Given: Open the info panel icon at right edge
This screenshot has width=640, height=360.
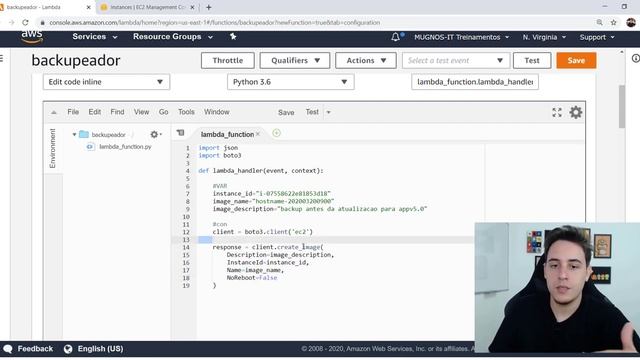Looking at the screenshot, I should pos(636,58).
